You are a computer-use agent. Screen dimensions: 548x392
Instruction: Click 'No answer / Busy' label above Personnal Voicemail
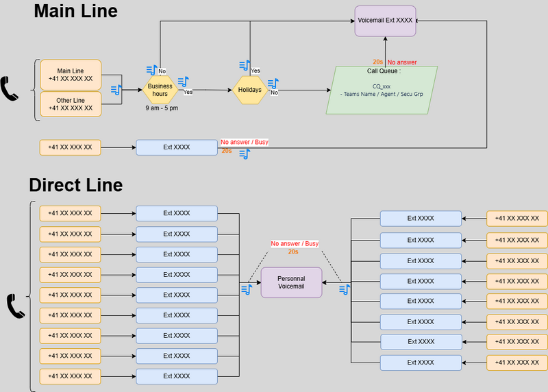point(295,244)
